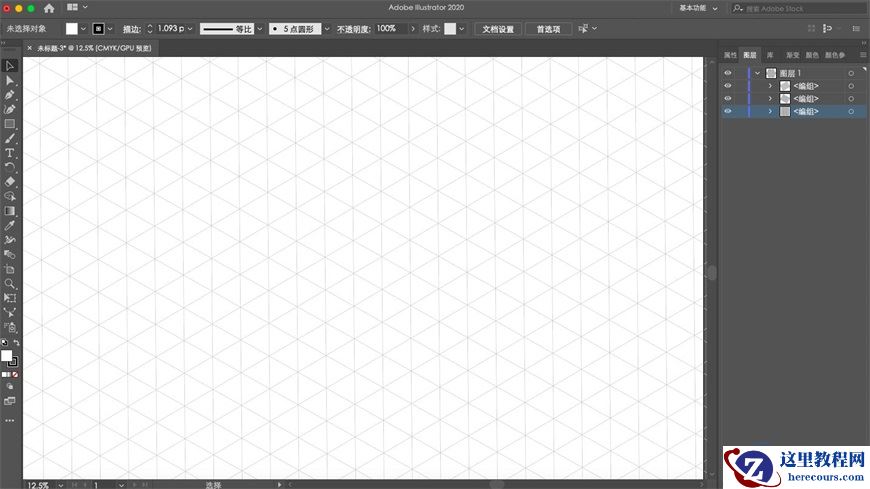870x489 pixels.
Task: Open the 等比 variable width profile dropdown
Action: click(x=260, y=29)
